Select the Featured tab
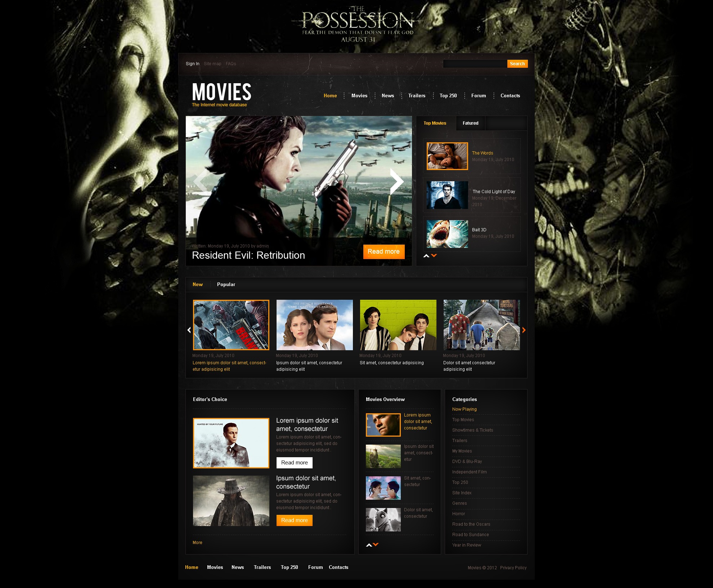The width and height of the screenshot is (713, 588). click(x=471, y=123)
